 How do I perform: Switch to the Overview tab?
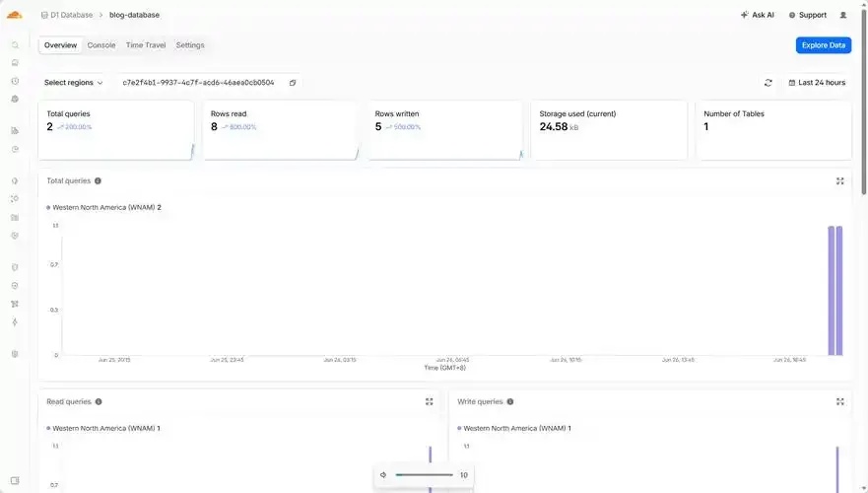60,45
